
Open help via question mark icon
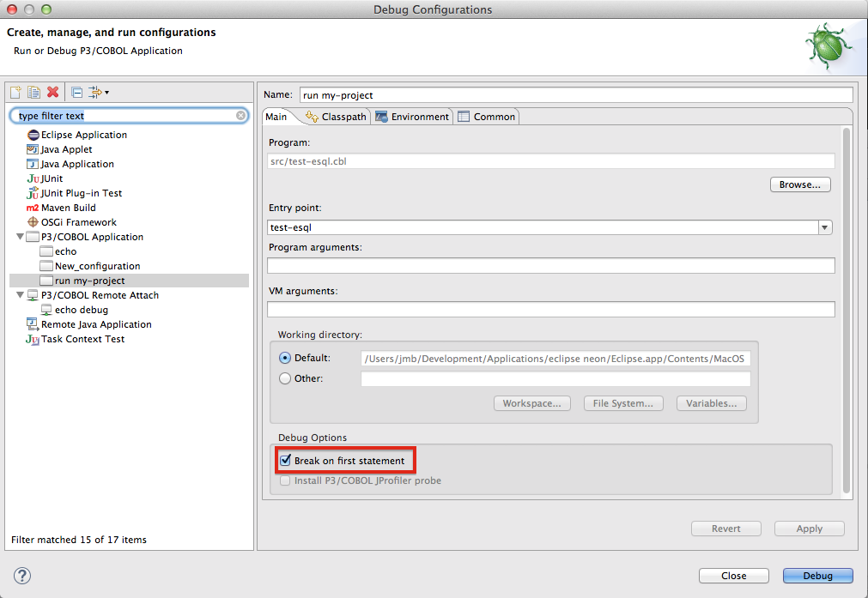(22, 576)
